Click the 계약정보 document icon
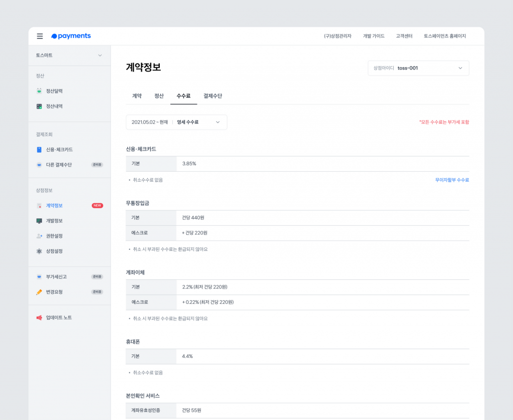This screenshot has width=513, height=420. (39, 206)
